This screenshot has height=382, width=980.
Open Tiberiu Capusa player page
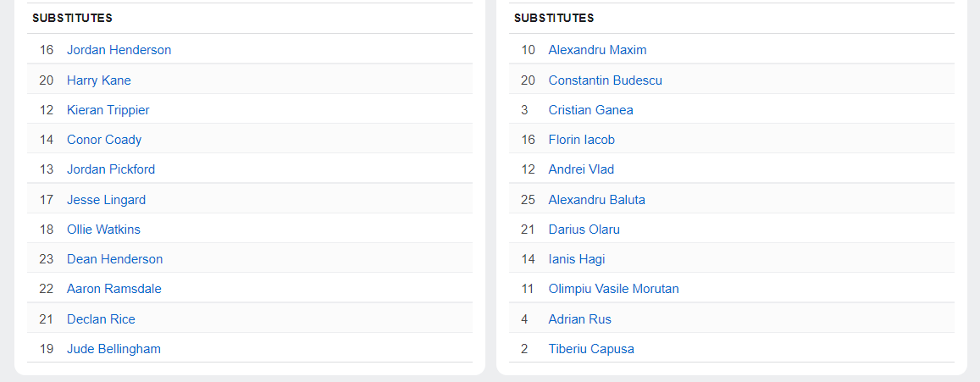point(590,349)
